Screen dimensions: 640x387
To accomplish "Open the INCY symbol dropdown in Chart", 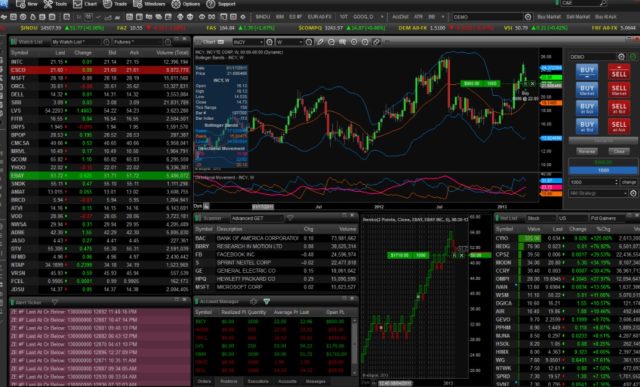I will coord(248,42).
